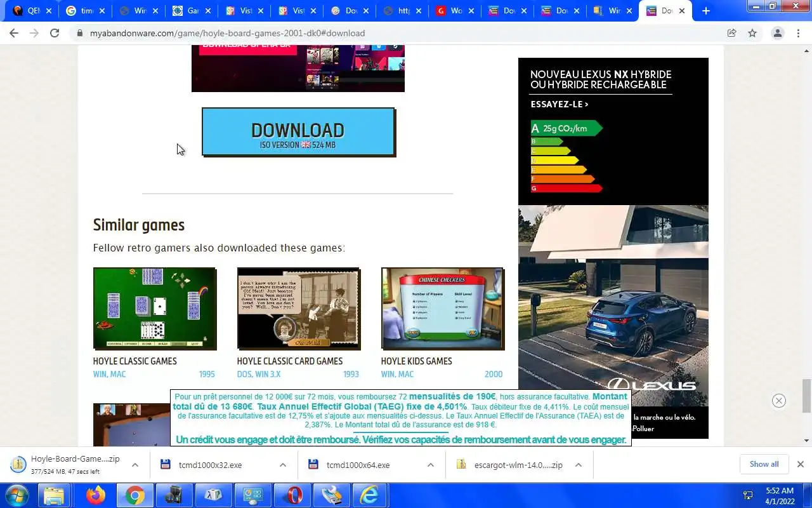This screenshot has width=812, height=508.
Task: Click the big DOWNLOAD ISO version button
Action: [x=298, y=131]
